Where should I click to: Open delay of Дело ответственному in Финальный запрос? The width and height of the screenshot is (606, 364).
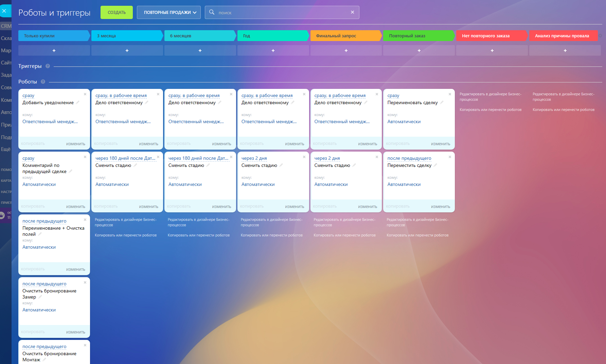pyautogui.click(x=340, y=96)
